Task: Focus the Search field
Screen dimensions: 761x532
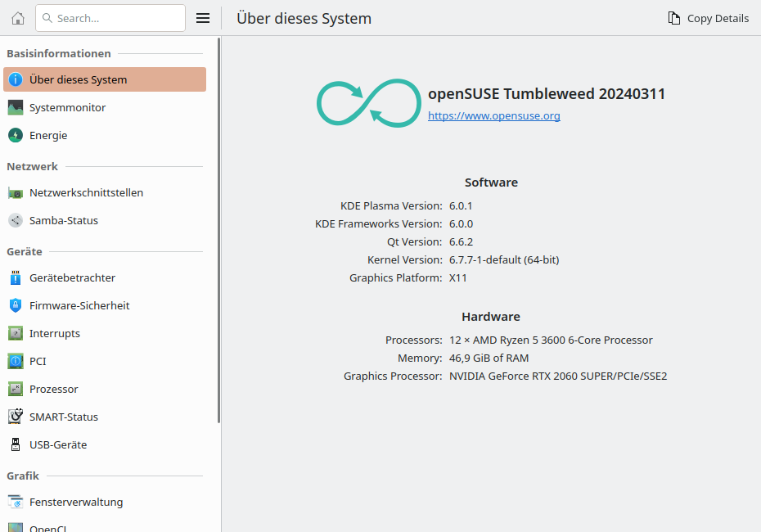Action: click(x=110, y=19)
